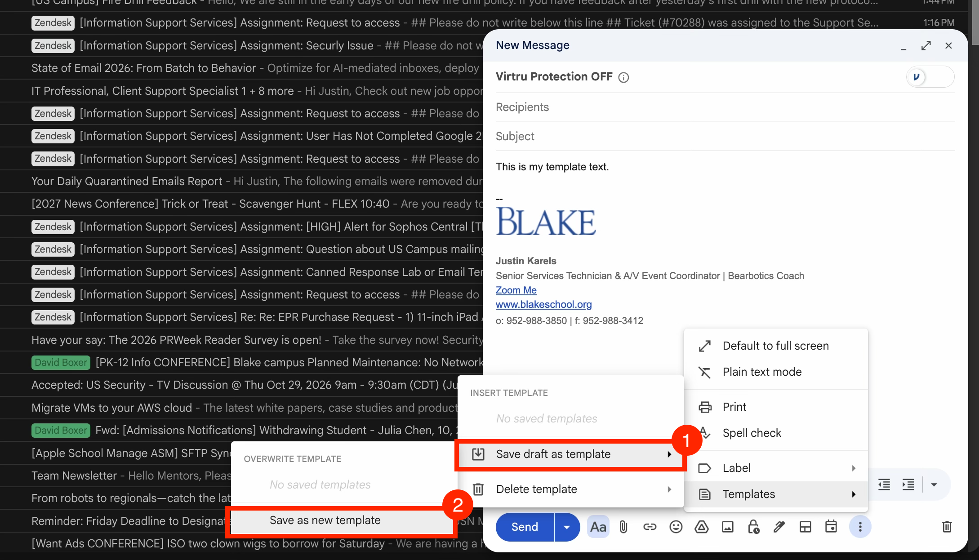Viewport: 979px width, 560px height.
Task: Choose Print from options menu
Action: tap(776, 407)
